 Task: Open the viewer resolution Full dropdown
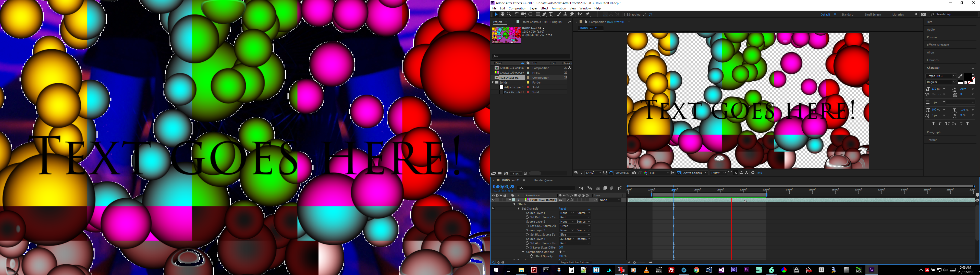click(x=659, y=173)
